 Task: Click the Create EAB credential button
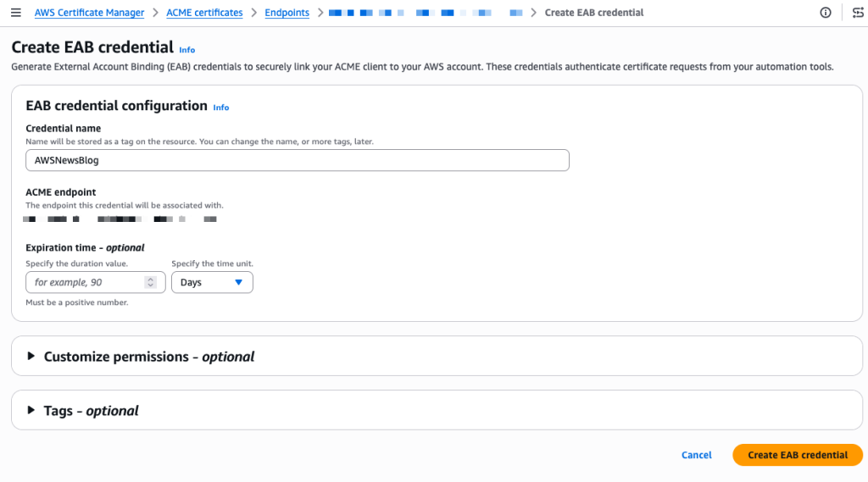tap(797, 455)
